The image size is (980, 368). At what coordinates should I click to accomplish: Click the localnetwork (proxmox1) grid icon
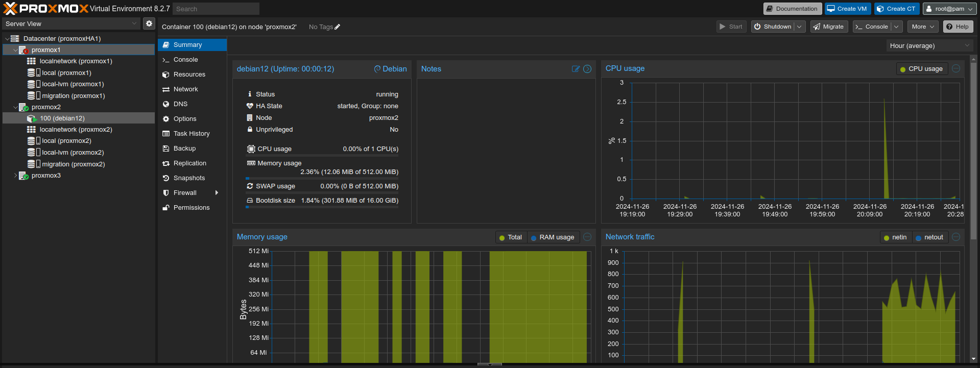click(x=31, y=61)
